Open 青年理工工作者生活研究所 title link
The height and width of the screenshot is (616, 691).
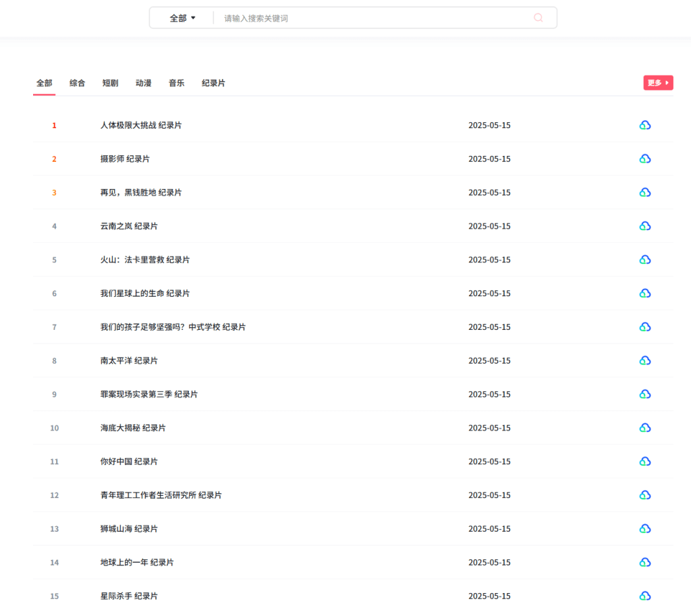point(161,495)
